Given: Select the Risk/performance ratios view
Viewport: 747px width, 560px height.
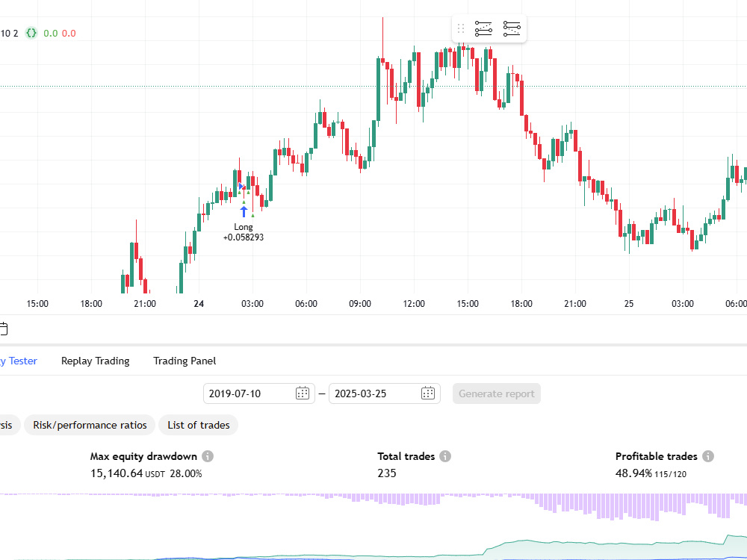Looking at the screenshot, I should pos(90,425).
